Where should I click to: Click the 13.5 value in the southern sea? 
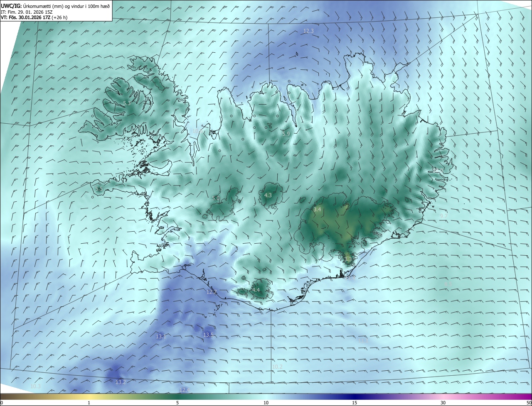coord(208,335)
